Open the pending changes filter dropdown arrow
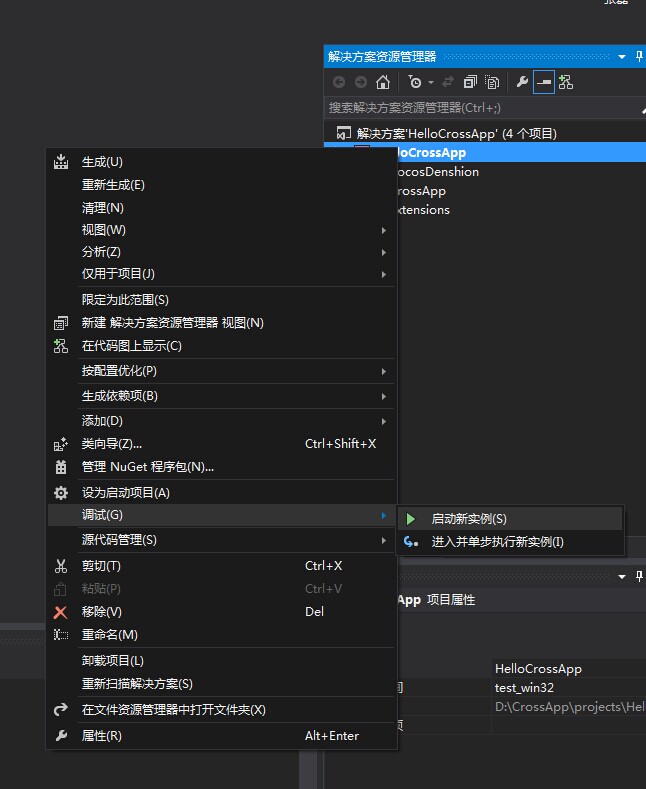The image size is (646, 789). coord(431,83)
